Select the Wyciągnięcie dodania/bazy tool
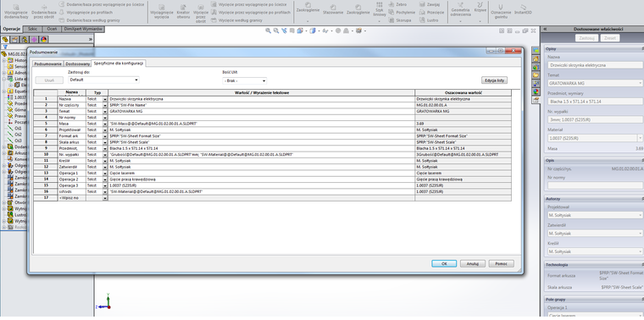Viewport: 644px width, 320px height. coord(16,12)
